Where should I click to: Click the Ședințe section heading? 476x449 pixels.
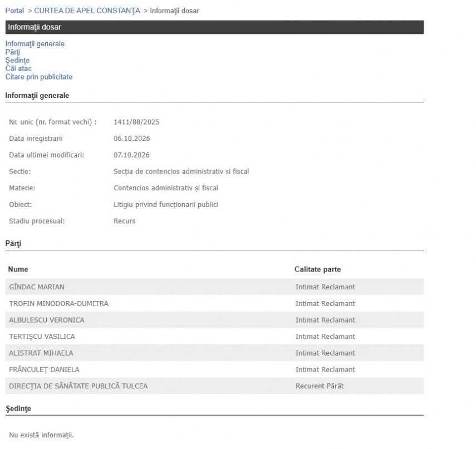pos(18,408)
